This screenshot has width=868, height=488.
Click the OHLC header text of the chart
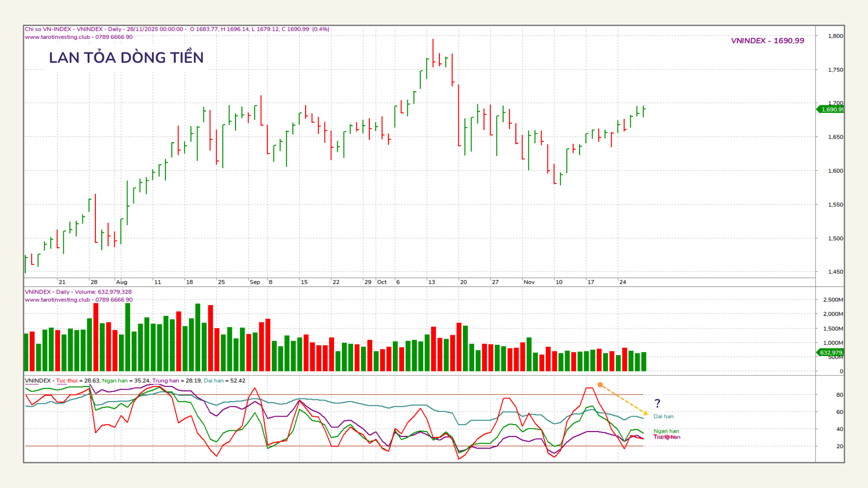pyautogui.click(x=259, y=29)
